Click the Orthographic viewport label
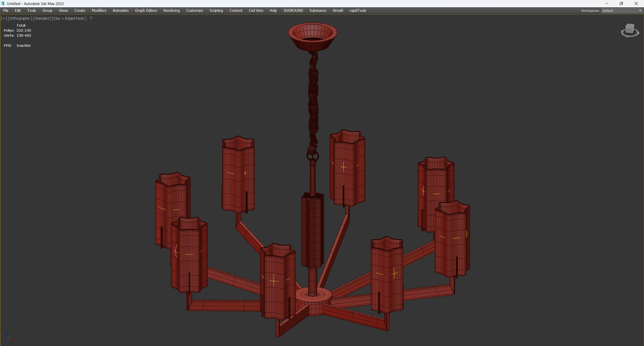This screenshot has height=346, width=644. tap(20, 18)
